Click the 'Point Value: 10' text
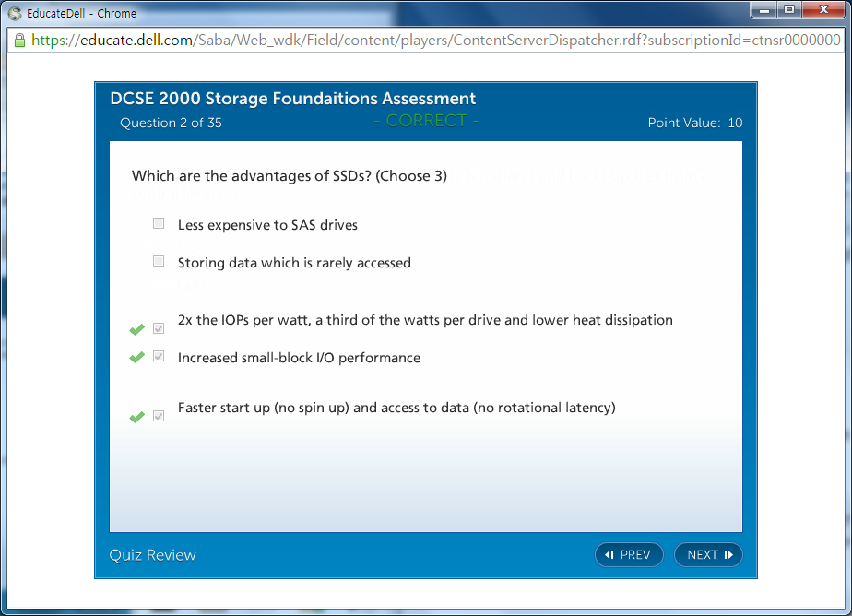Viewport: 852px width, 616px height. 694,123
